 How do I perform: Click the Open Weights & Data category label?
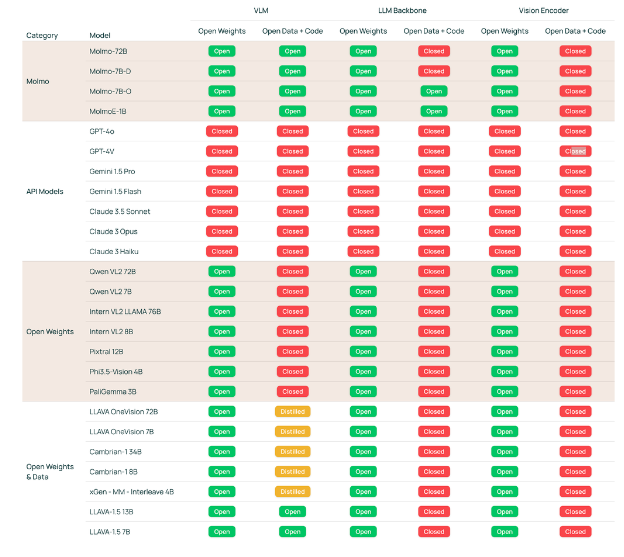(x=50, y=471)
